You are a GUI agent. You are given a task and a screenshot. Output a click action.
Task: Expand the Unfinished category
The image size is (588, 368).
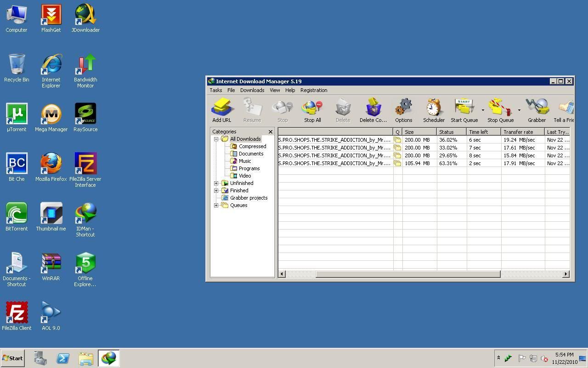click(216, 183)
